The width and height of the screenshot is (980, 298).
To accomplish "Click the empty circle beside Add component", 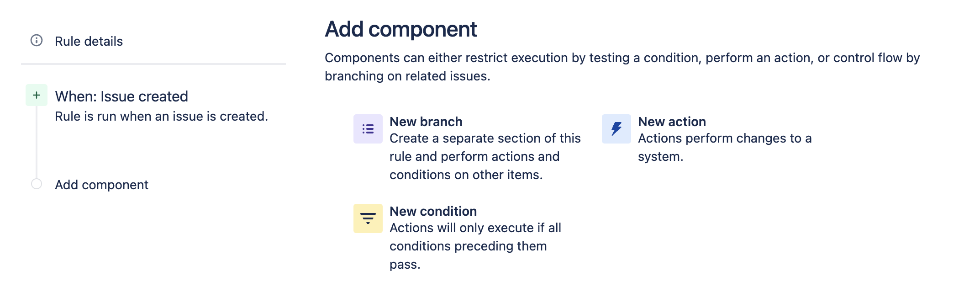I will coord(37,184).
